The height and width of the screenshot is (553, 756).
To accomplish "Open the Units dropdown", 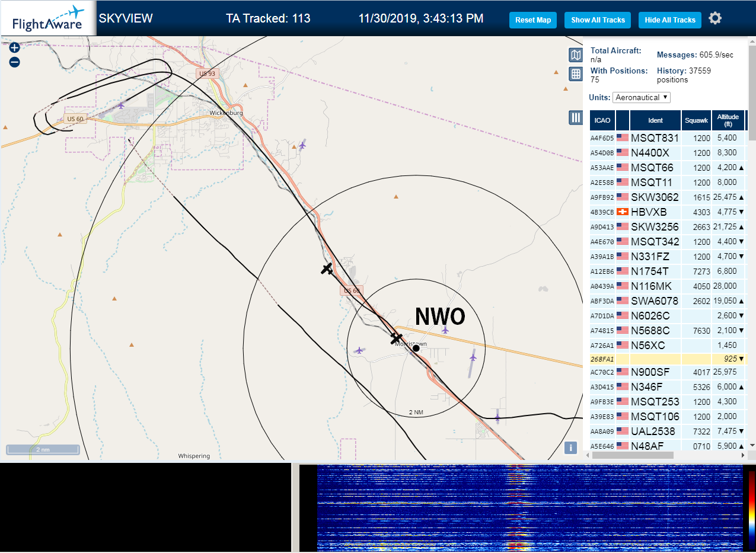I will [642, 97].
